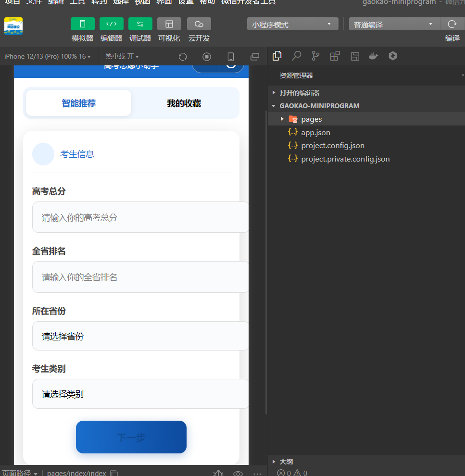This screenshot has width=465, height=476.
Task: Detach simulator into separate window
Action: 255,57
